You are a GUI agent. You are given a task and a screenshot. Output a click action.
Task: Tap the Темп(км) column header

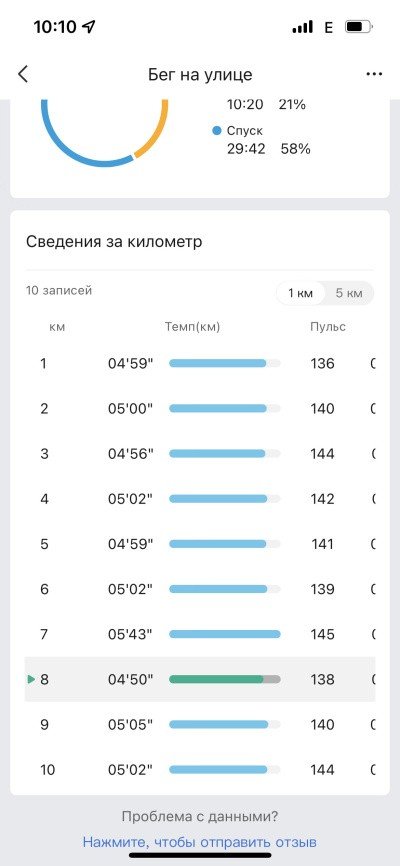(x=192, y=327)
